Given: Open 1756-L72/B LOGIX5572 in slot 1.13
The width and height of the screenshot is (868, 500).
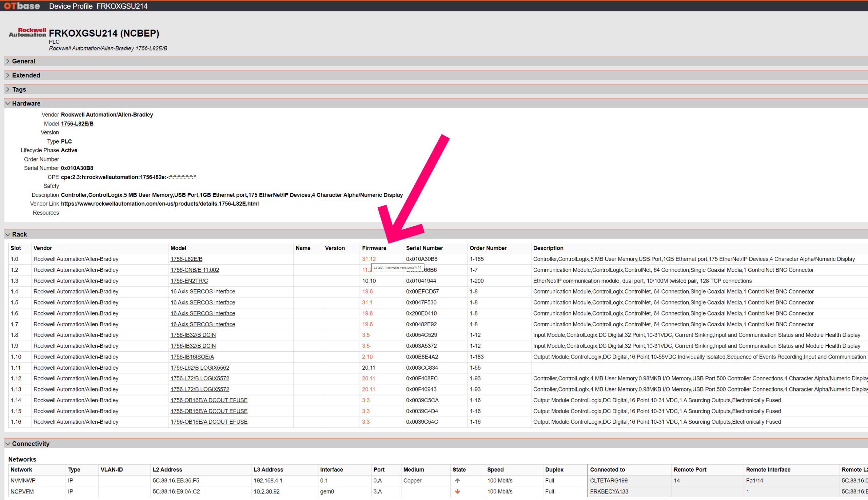Looking at the screenshot, I should (x=200, y=389).
